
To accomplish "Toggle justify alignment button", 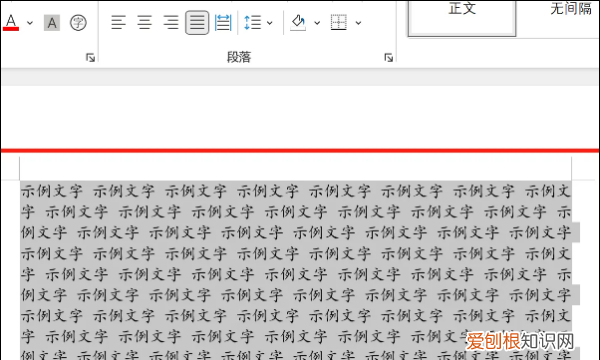I will click(197, 23).
